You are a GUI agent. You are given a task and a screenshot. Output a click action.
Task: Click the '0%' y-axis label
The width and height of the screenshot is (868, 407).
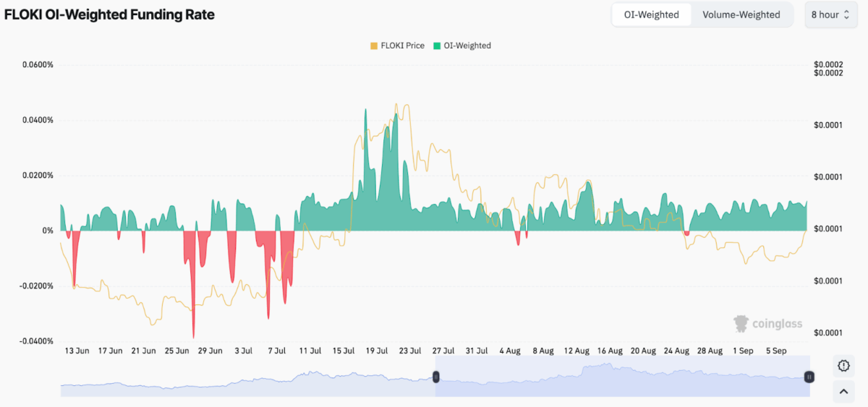(x=47, y=231)
